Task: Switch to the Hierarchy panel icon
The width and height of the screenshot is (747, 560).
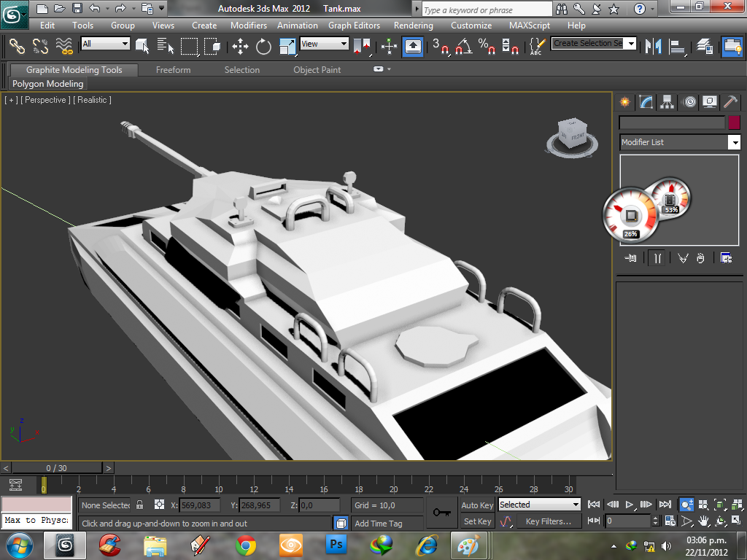Action: [667, 102]
